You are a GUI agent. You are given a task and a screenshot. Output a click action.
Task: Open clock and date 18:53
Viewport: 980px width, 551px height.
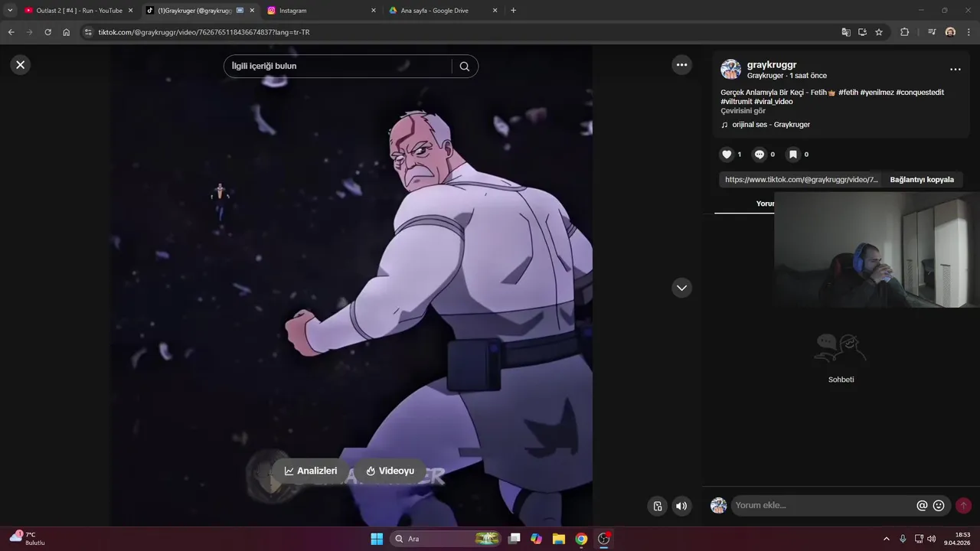(x=957, y=539)
